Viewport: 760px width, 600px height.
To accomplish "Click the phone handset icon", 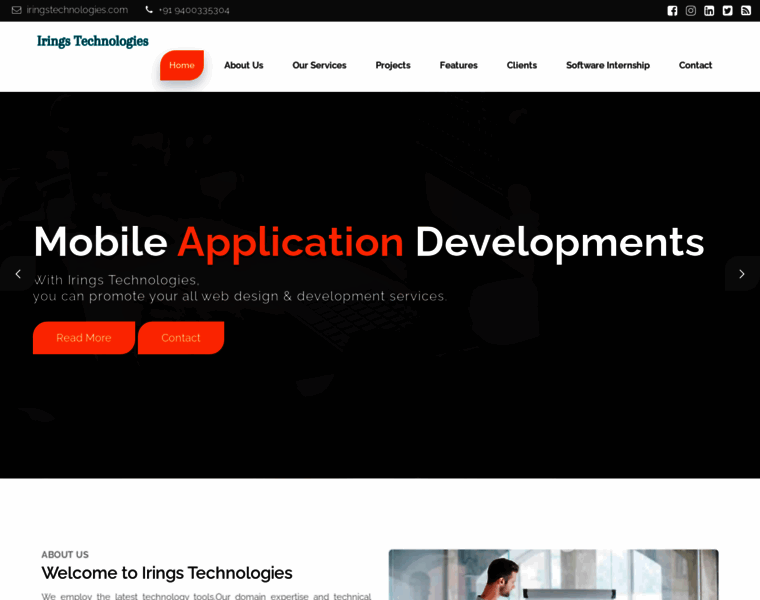I will click(x=149, y=10).
